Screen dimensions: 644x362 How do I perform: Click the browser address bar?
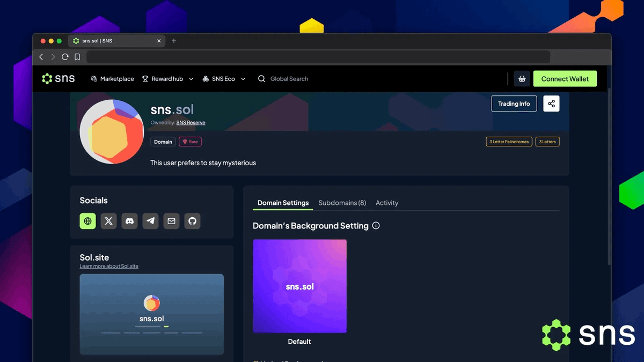pyautogui.click(x=318, y=57)
